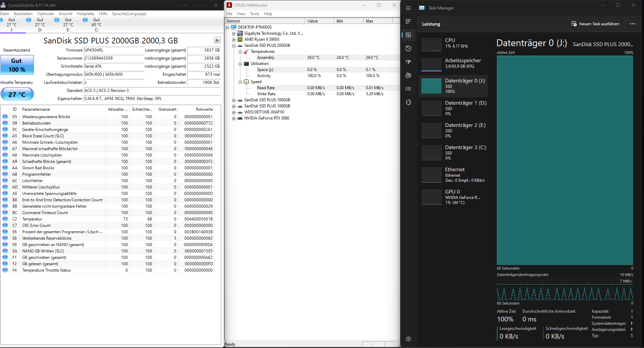
Task: Click the CPU mini graph thumbnail in Task Manager
Action: point(431,44)
